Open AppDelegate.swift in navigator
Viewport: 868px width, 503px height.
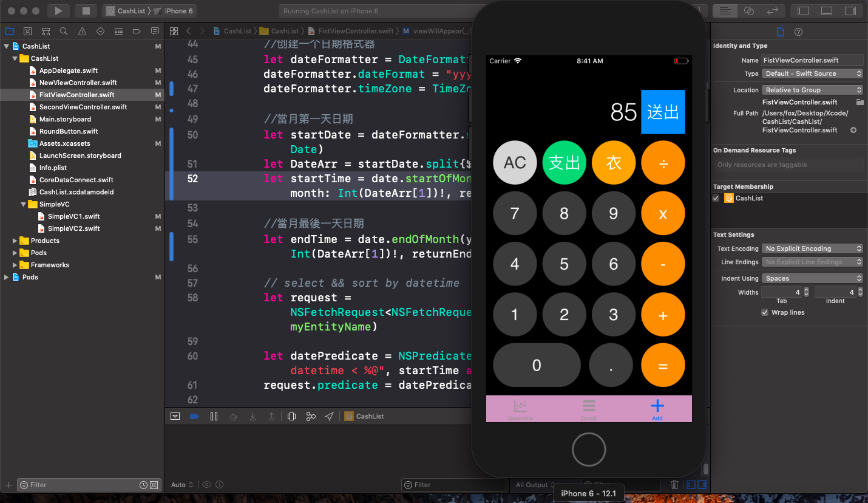pyautogui.click(x=69, y=70)
